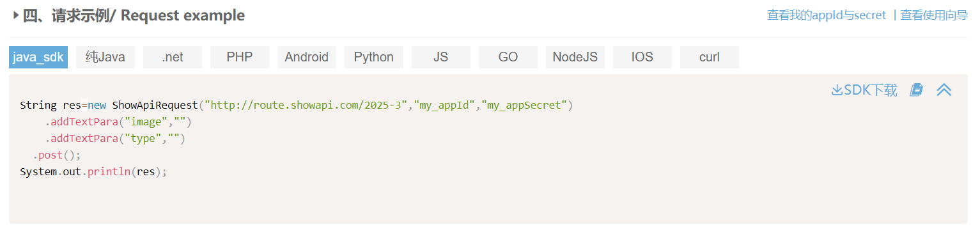Select the Python tab
This screenshot has width=980, height=236.
[374, 57]
